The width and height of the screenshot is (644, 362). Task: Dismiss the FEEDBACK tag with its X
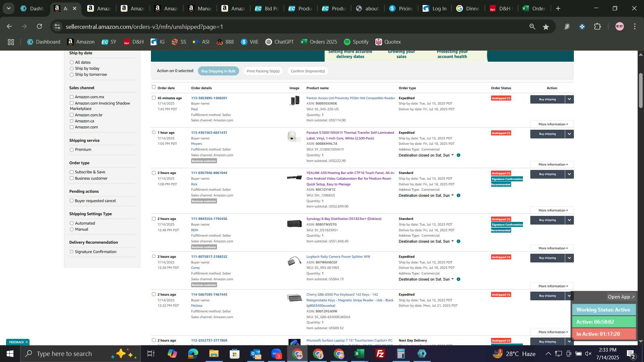[26, 342]
